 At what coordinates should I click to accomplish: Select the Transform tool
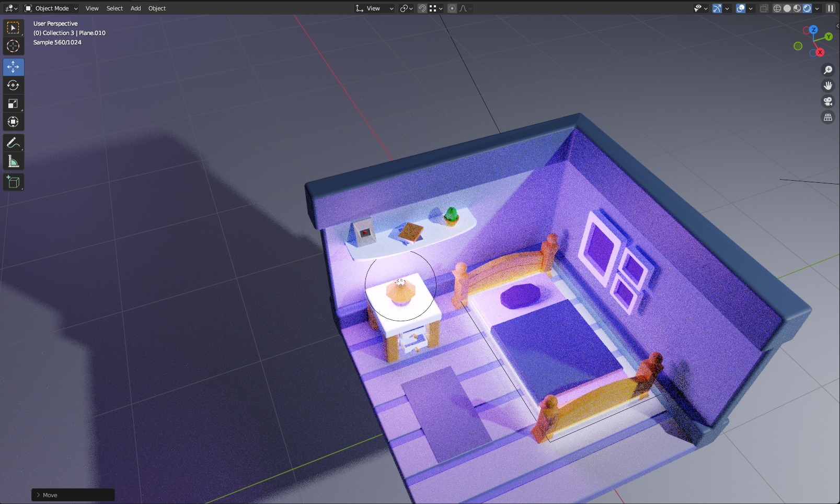(13, 122)
